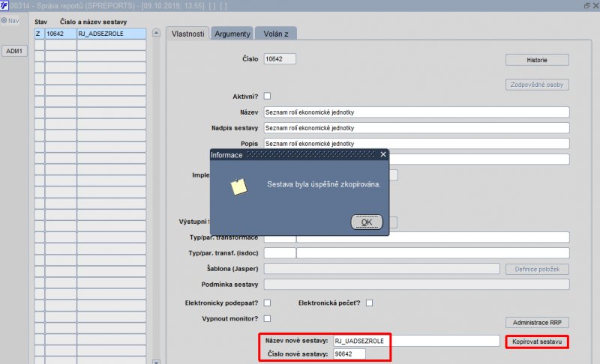Click the Historie button

[537, 60]
